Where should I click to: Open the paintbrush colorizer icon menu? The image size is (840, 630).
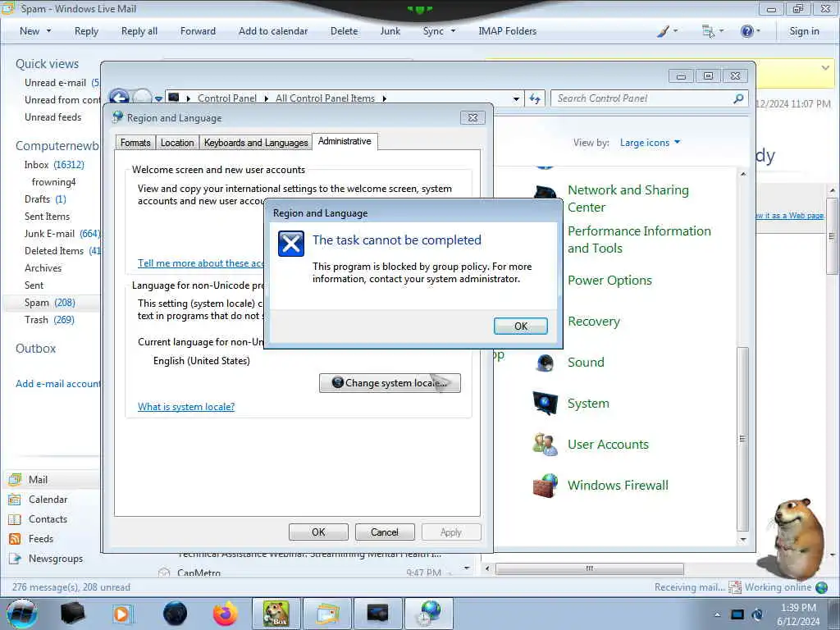pyautogui.click(x=667, y=31)
